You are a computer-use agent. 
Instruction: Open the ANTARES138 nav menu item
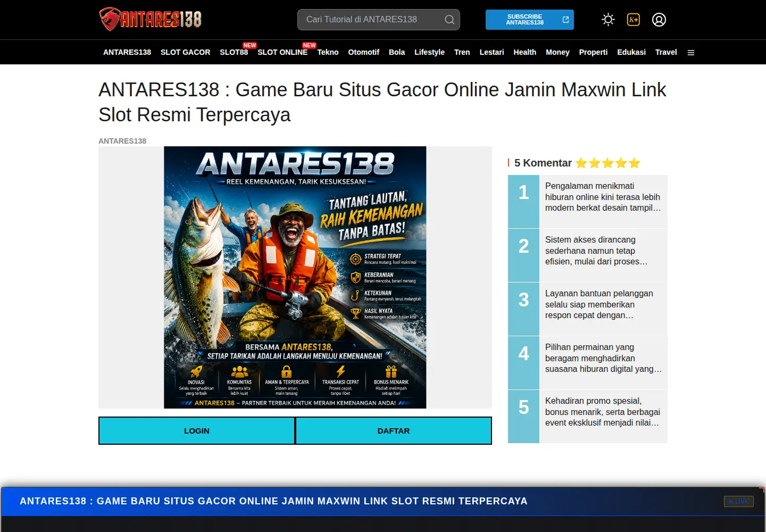[127, 52]
